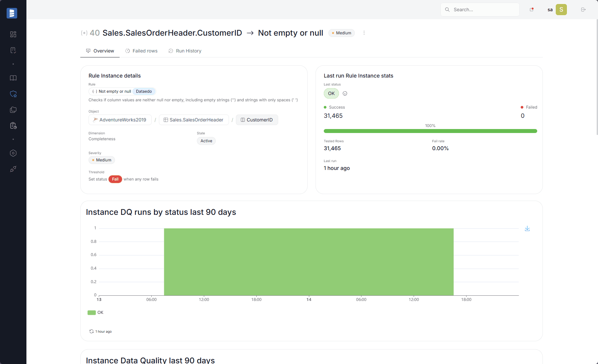This screenshot has height=364, width=598.
Task: Click the Dataedo logo in the sidebar
Action: [12, 13]
